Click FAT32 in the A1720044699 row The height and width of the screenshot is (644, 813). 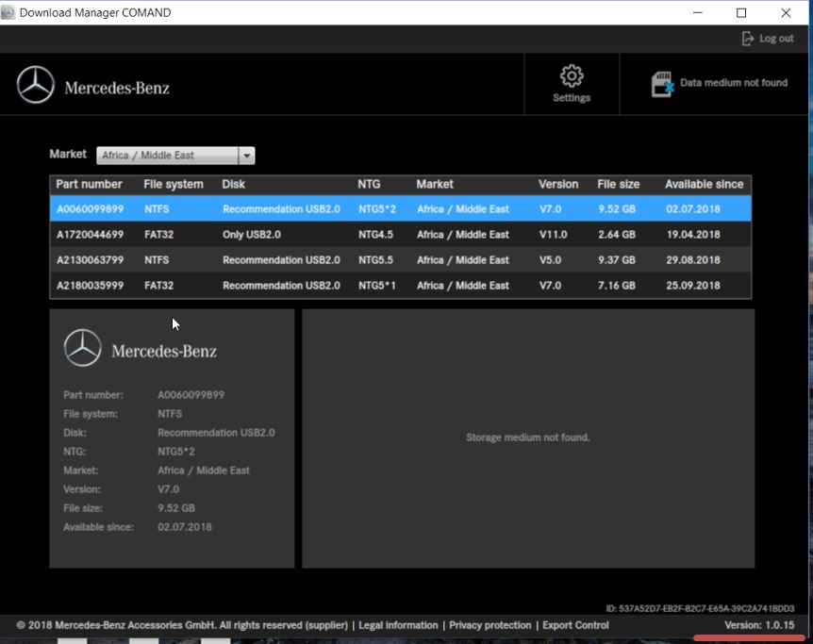[x=158, y=235]
